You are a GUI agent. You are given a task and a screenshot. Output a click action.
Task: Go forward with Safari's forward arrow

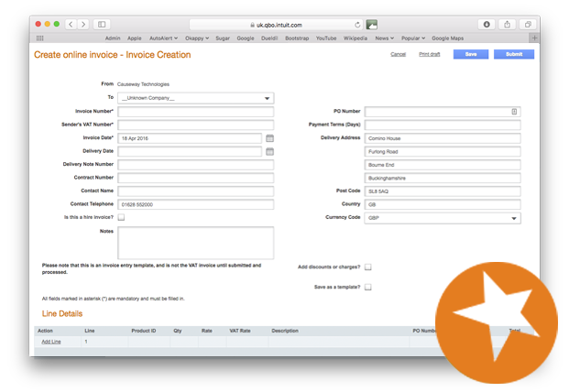point(83,25)
